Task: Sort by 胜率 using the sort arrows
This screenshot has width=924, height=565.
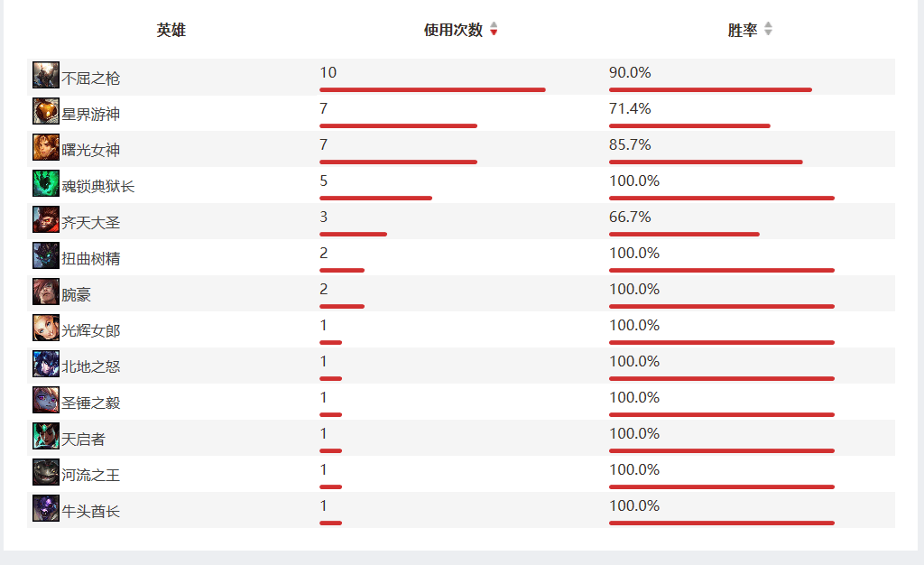Action: pos(768,29)
